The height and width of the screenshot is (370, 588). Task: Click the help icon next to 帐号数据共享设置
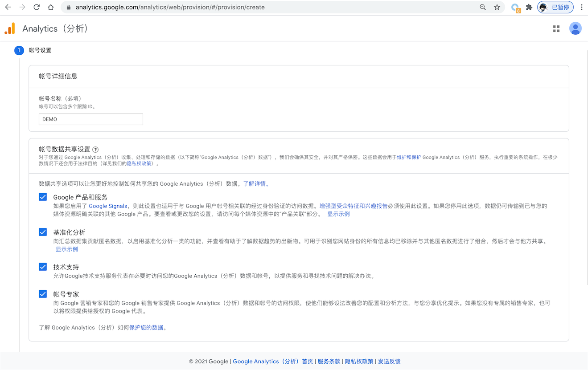[x=95, y=150]
